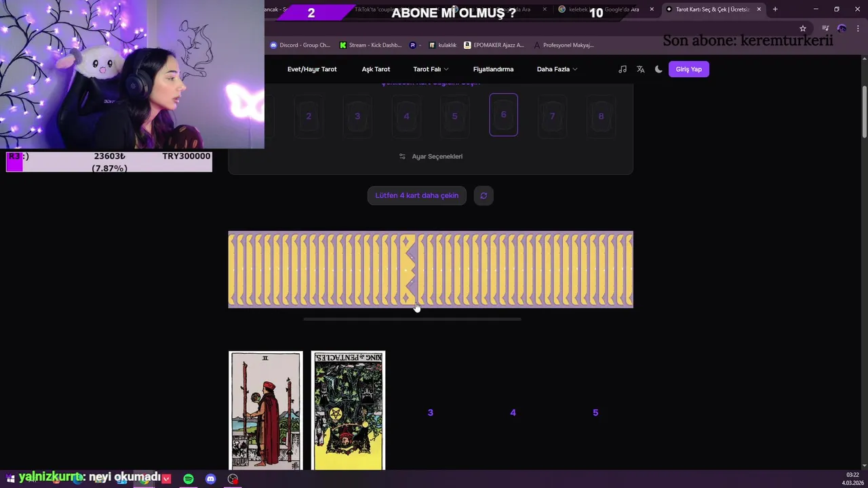Select card count 7
The image size is (868, 488).
(552, 116)
